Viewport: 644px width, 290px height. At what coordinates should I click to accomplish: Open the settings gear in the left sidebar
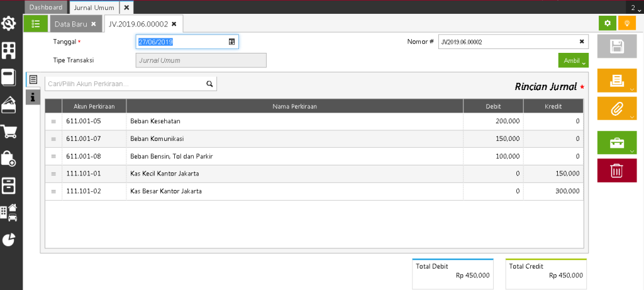tap(9, 24)
